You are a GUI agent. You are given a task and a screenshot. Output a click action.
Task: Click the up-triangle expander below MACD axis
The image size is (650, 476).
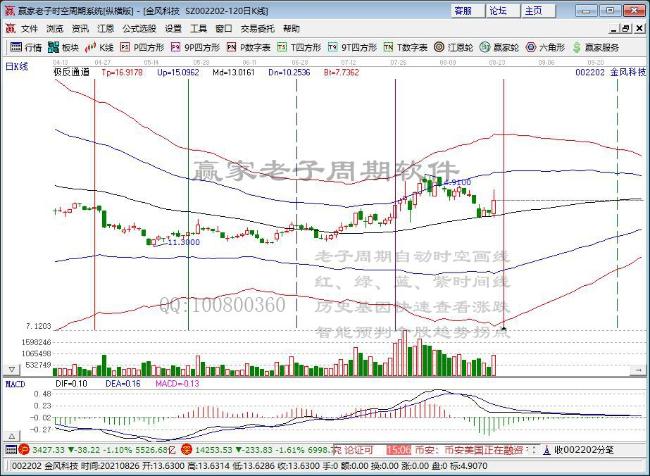12,436
